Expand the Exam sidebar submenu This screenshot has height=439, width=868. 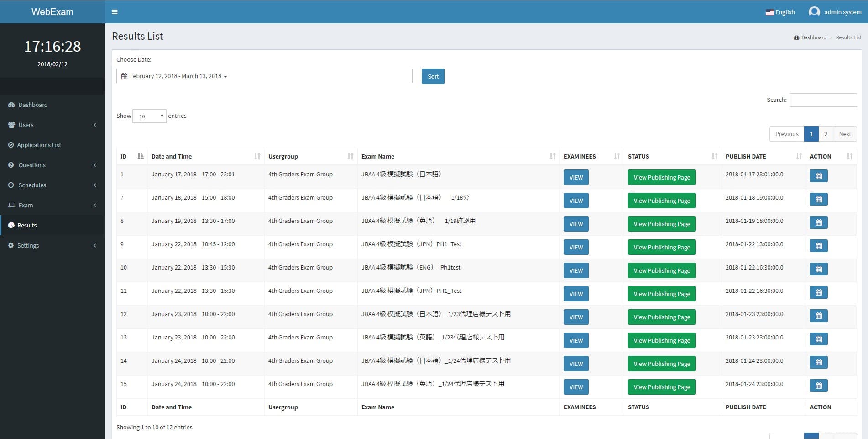click(x=52, y=205)
